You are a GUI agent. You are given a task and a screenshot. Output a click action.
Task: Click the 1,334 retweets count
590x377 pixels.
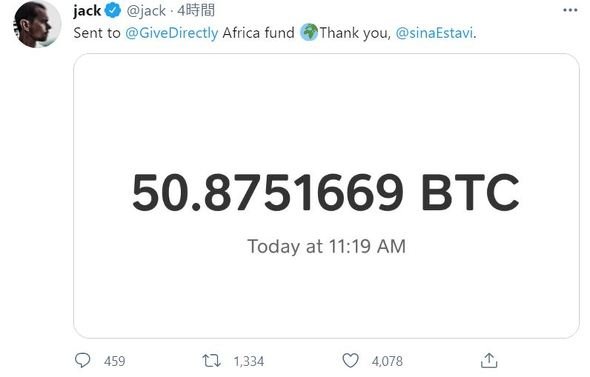(x=249, y=361)
